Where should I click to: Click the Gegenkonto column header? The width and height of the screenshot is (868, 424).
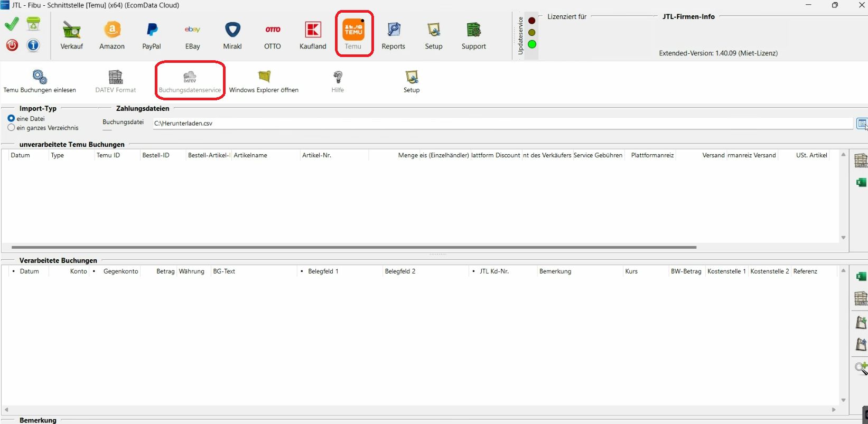120,271
